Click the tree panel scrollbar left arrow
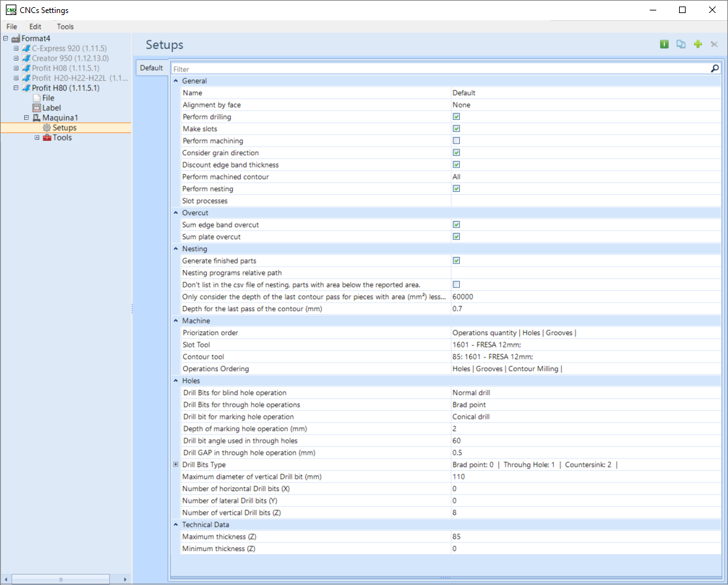The height and width of the screenshot is (585, 728). pyautogui.click(x=6, y=579)
